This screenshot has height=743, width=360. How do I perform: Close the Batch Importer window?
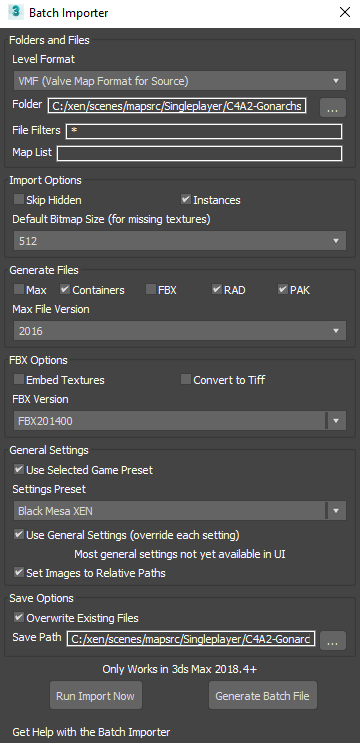point(345,12)
